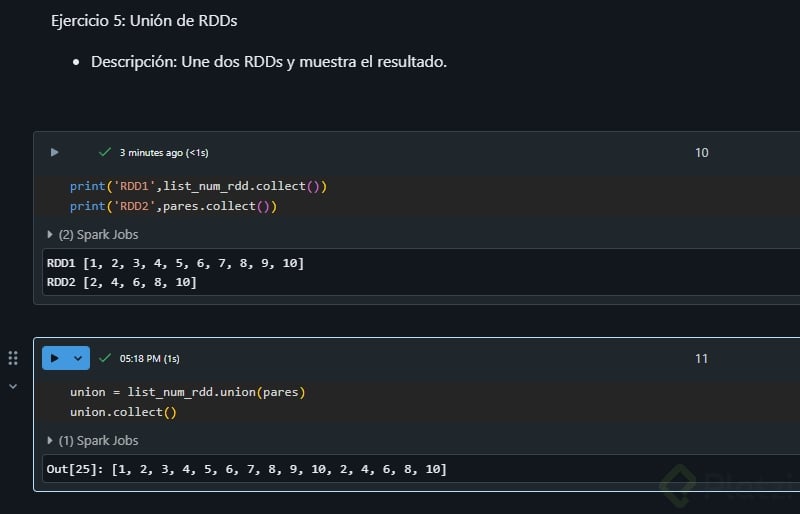The image size is (800, 514).
Task: Click the union.collect() code line
Action: click(123, 412)
